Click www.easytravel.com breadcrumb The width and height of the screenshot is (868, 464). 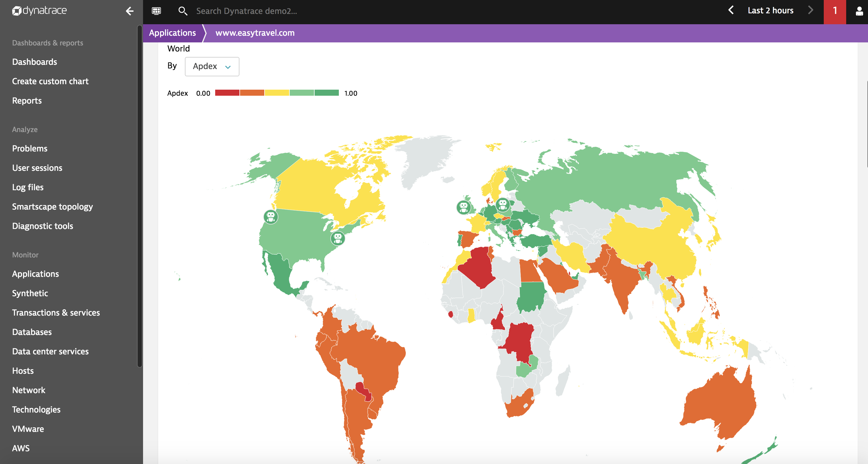(255, 33)
